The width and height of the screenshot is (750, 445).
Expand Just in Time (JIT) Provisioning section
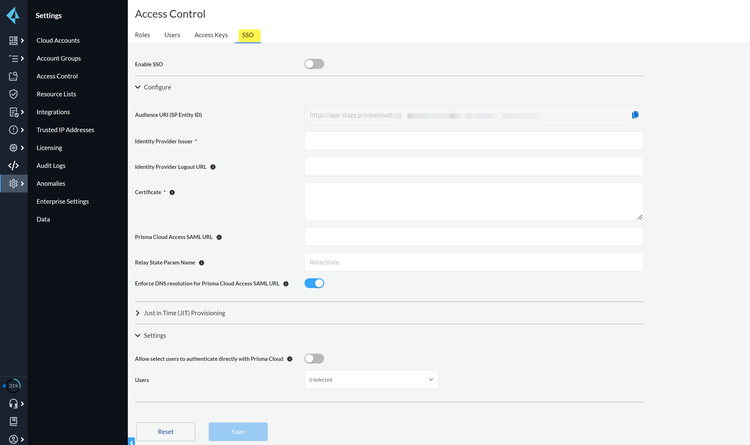[184, 313]
